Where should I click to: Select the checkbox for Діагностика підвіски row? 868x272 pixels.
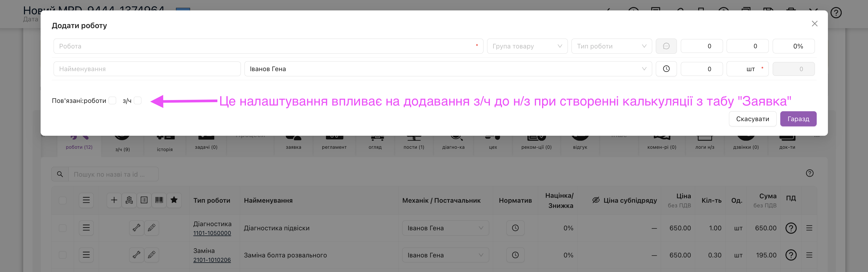[63, 228]
